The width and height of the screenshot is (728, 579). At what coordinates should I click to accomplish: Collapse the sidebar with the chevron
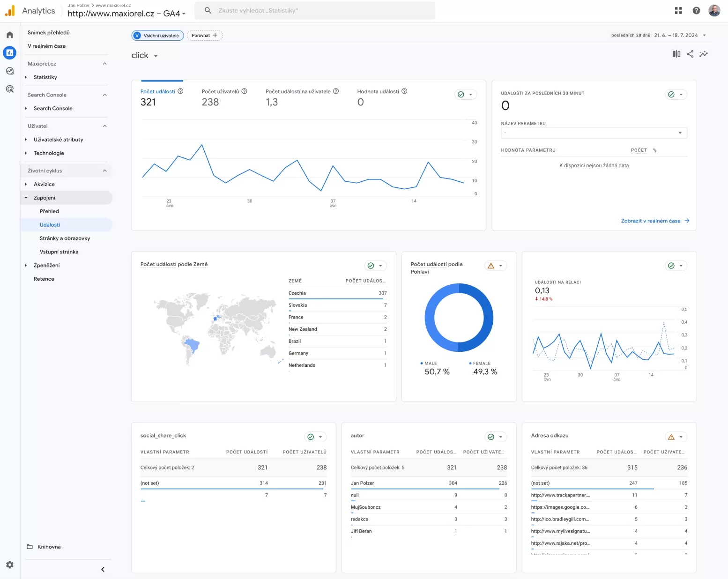103,570
